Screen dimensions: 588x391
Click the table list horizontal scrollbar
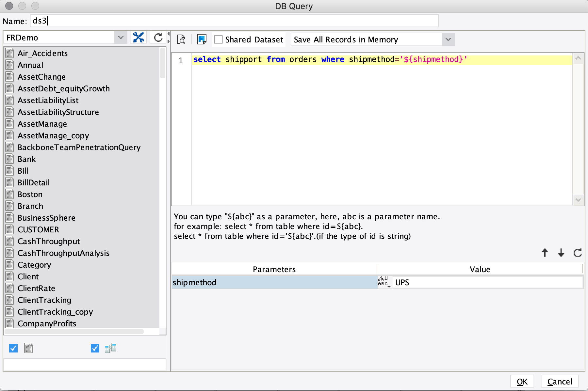(74, 332)
